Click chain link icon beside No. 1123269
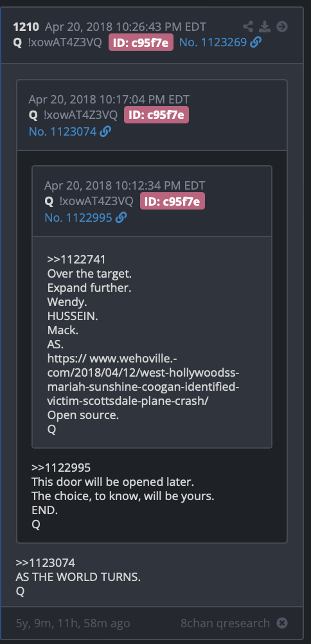311x644 pixels. (x=256, y=42)
